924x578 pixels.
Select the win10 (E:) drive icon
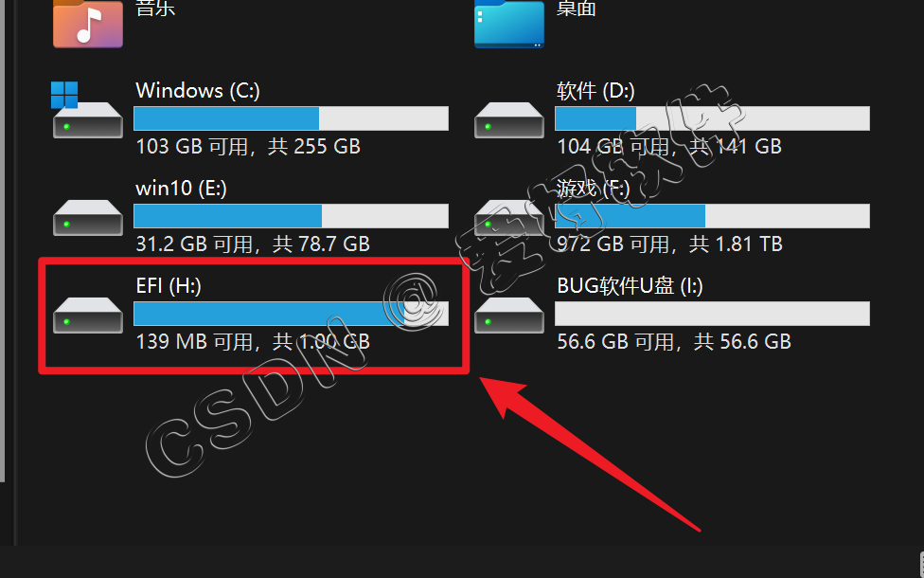pyautogui.click(x=88, y=218)
